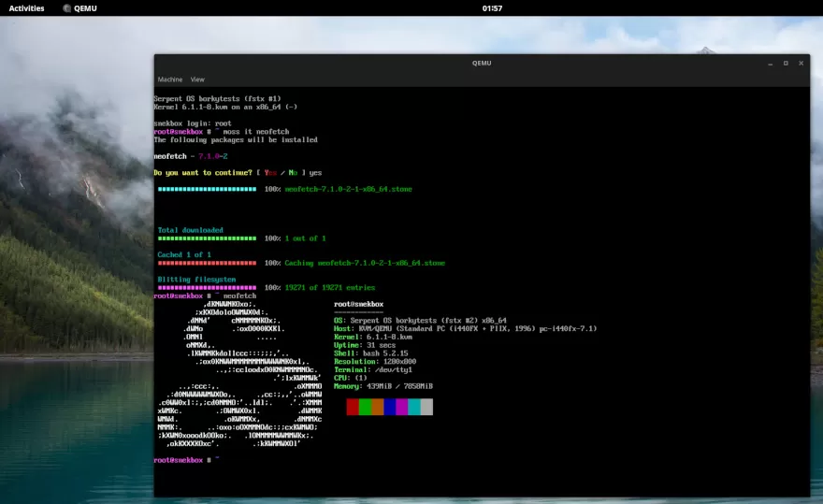Click the 'Total downloaded' label
The image size is (823, 504).
(191, 230)
